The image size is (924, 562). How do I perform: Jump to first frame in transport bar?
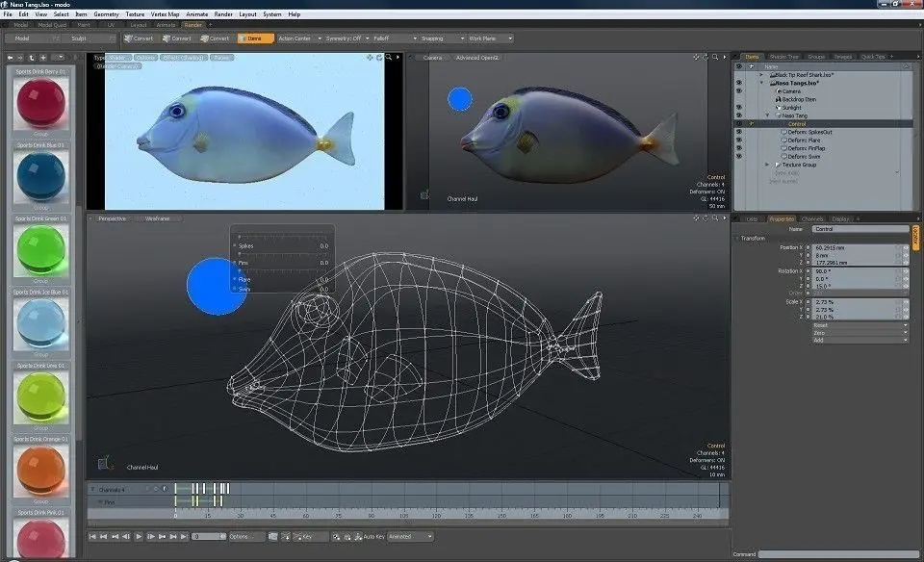point(92,537)
